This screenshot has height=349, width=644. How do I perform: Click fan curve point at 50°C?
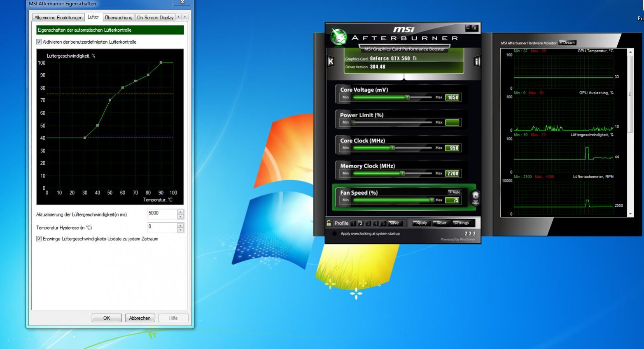110,100
